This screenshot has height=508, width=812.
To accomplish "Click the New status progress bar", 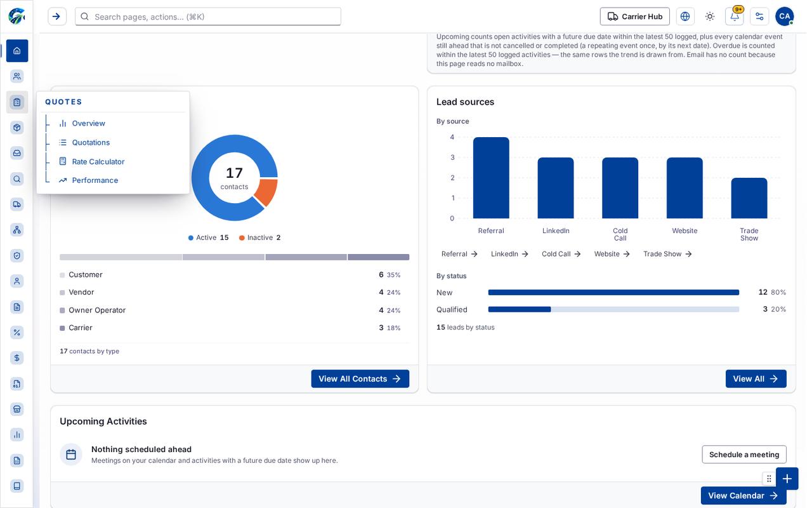I will pos(613,293).
